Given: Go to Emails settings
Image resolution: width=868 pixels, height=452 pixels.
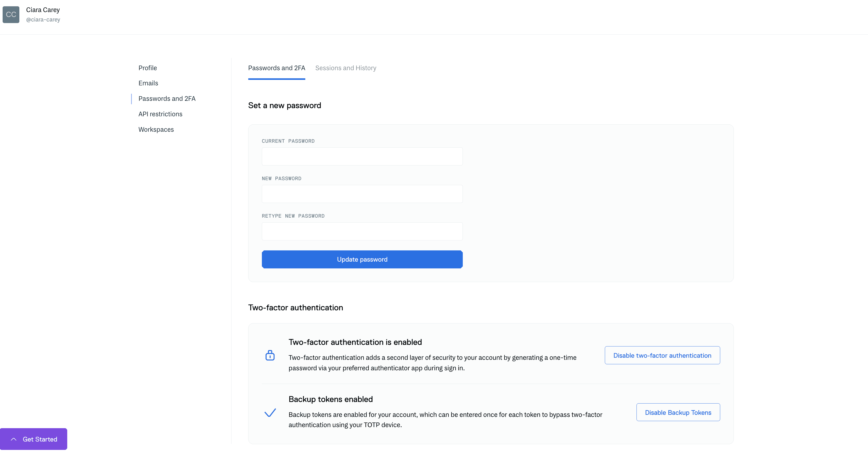Looking at the screenshot, I should pos(148,83).
